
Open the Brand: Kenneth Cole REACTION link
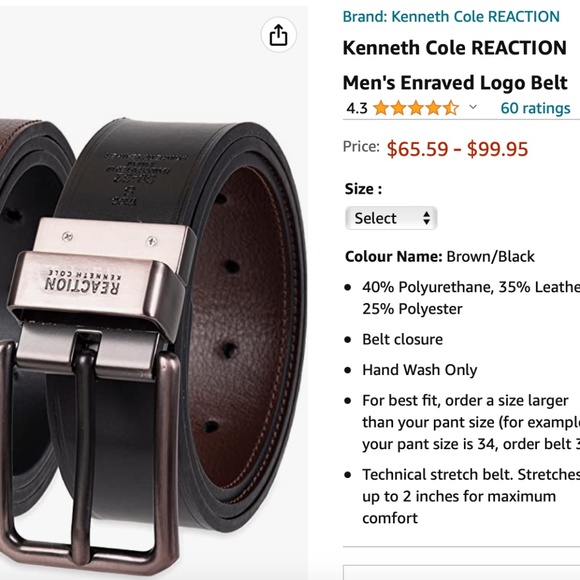pos(451,17)
